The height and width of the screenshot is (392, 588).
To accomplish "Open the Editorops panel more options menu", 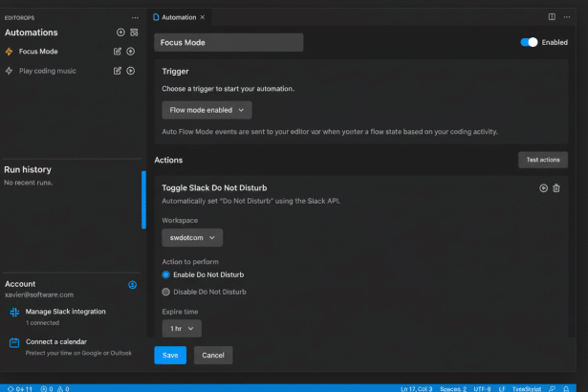I will (x=135, y=17).
